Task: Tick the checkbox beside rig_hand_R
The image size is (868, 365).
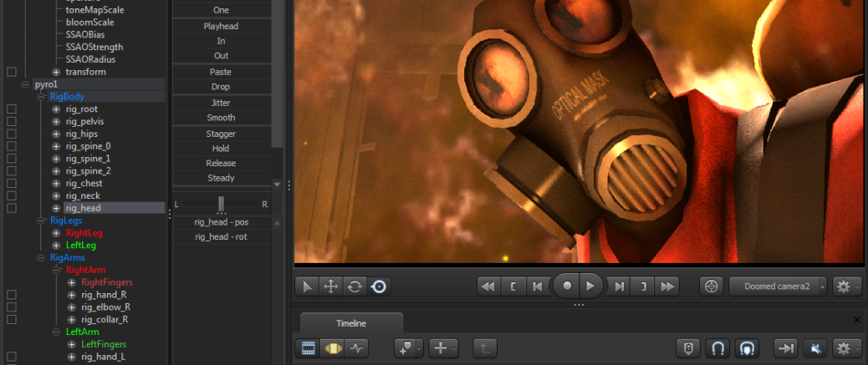Action: (x=11, y=295)
